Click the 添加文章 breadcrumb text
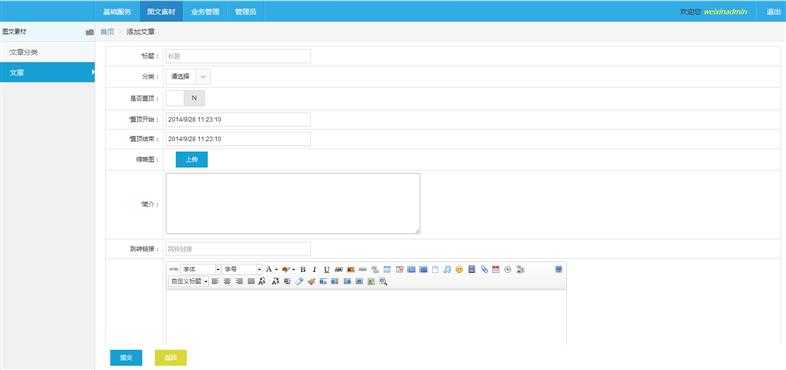Image resolution: width=786 pixels, height=370 pixels. (x=140, y=32)
